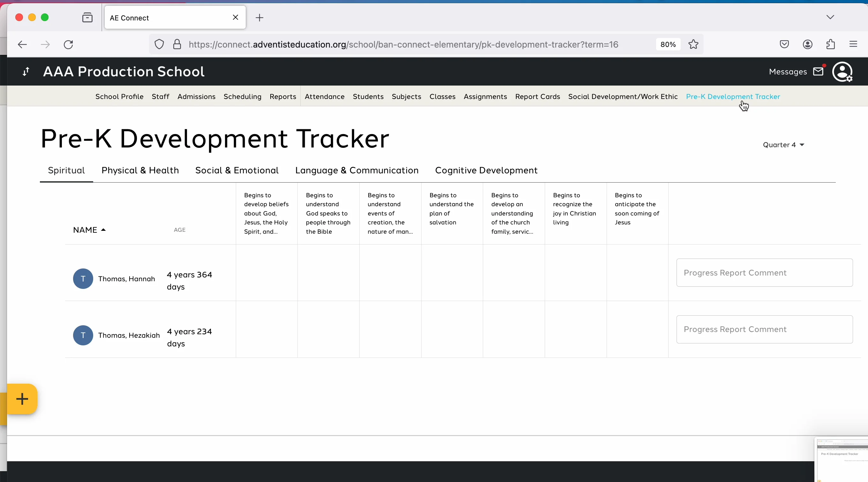Click the Pocket save icon
The image size is (868, 482).
[784, 44]
